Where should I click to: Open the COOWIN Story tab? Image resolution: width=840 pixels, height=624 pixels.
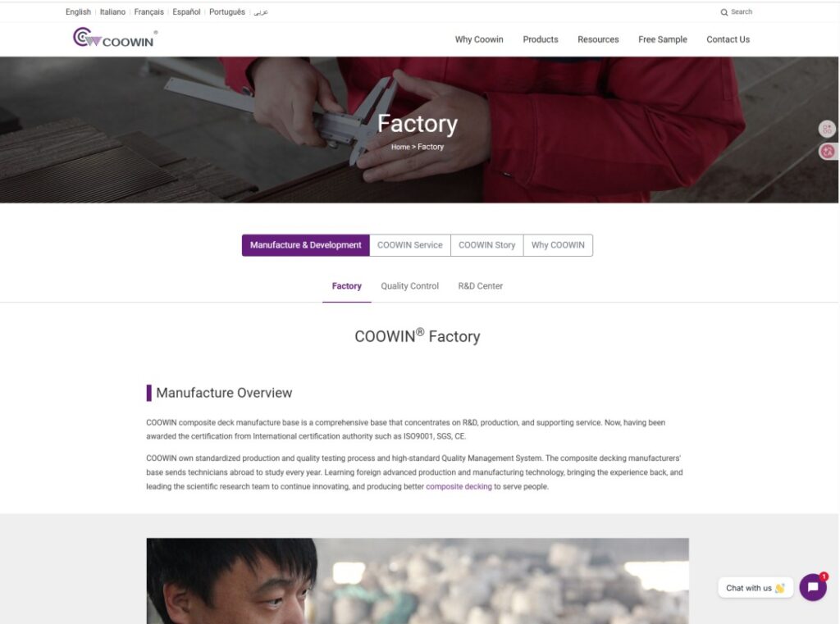486,245
